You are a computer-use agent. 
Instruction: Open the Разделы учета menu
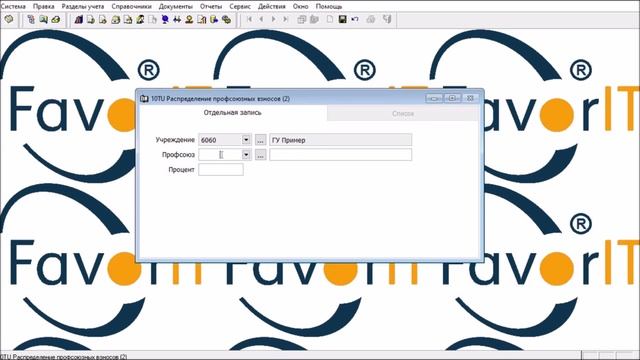tap(83, 6)
